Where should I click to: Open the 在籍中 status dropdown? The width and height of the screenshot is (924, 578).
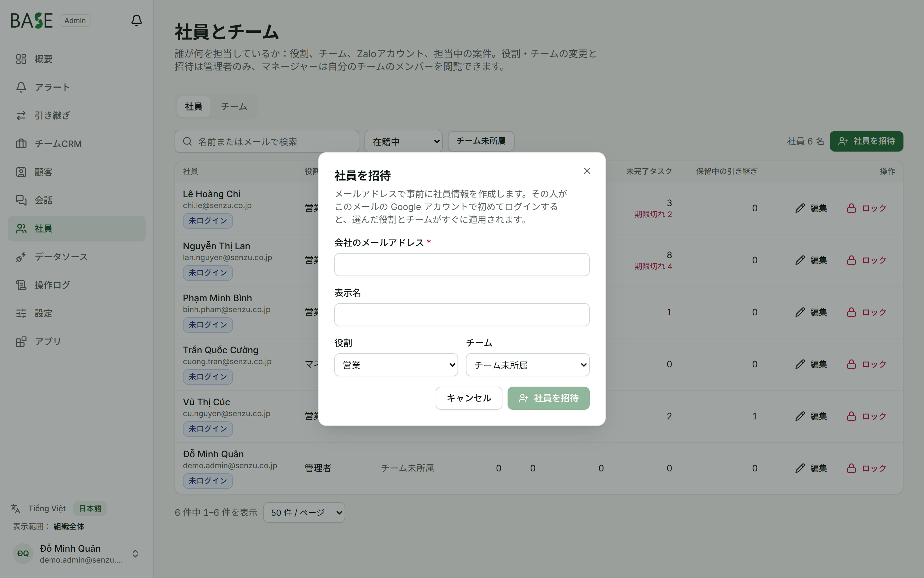[x=403, y=141]
